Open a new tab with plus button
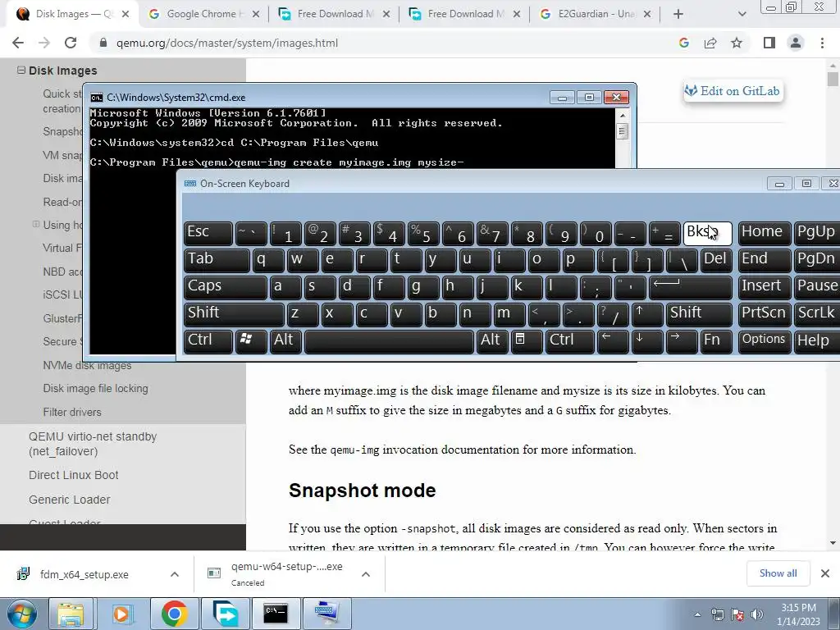 click(x=678, y=14)
